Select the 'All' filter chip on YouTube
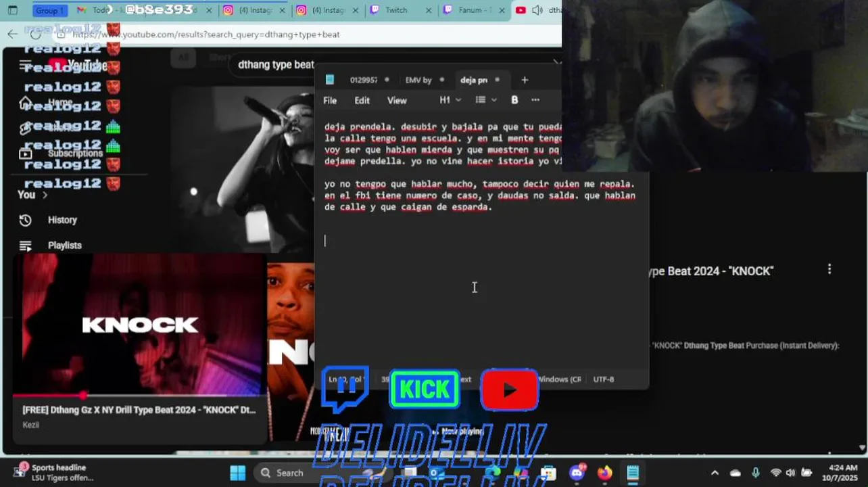The image size is (868, 487). click(x=183, y=58)
